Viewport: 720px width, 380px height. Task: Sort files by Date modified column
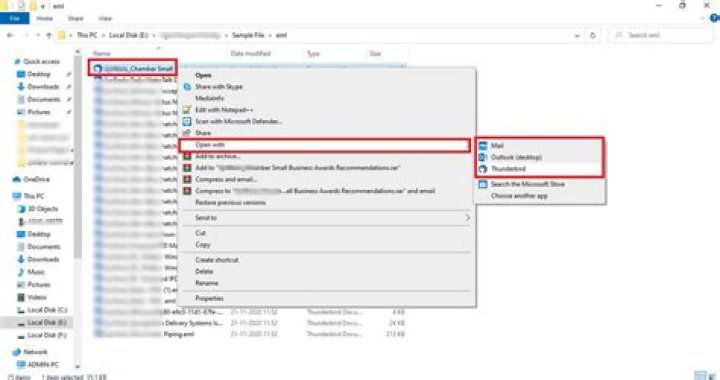click(251, 54)
